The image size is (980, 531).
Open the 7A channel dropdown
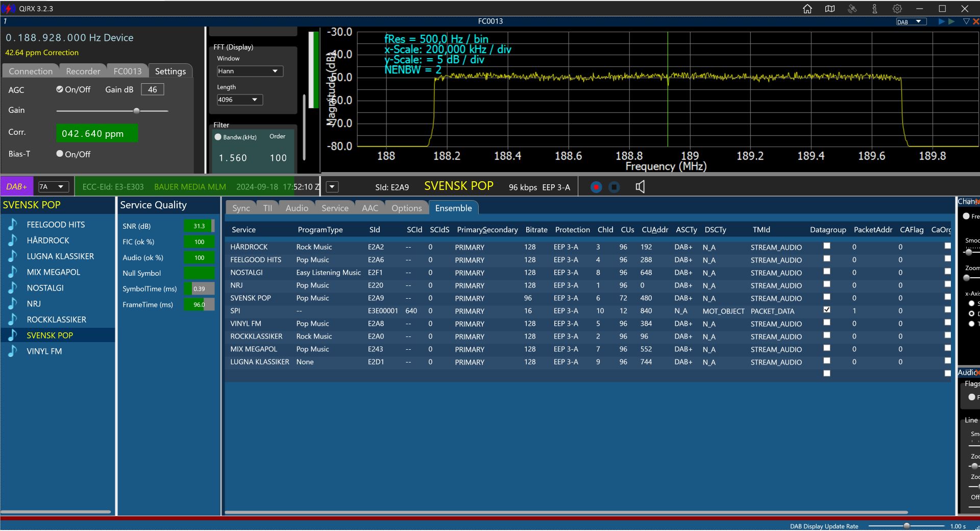[x=53, y=187]
